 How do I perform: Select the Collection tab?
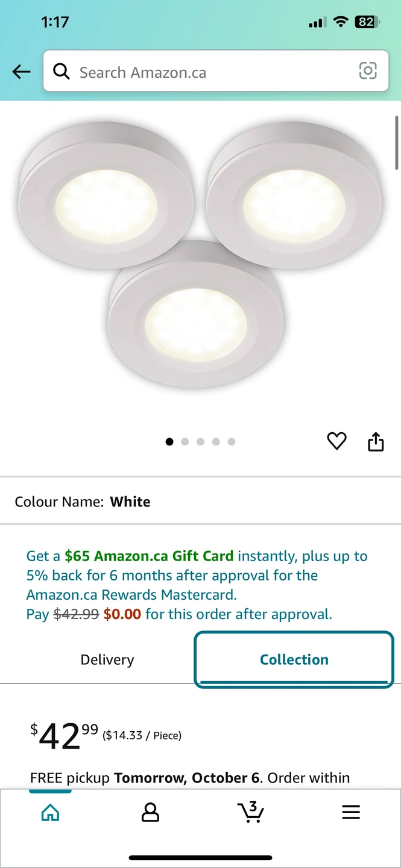294,659
